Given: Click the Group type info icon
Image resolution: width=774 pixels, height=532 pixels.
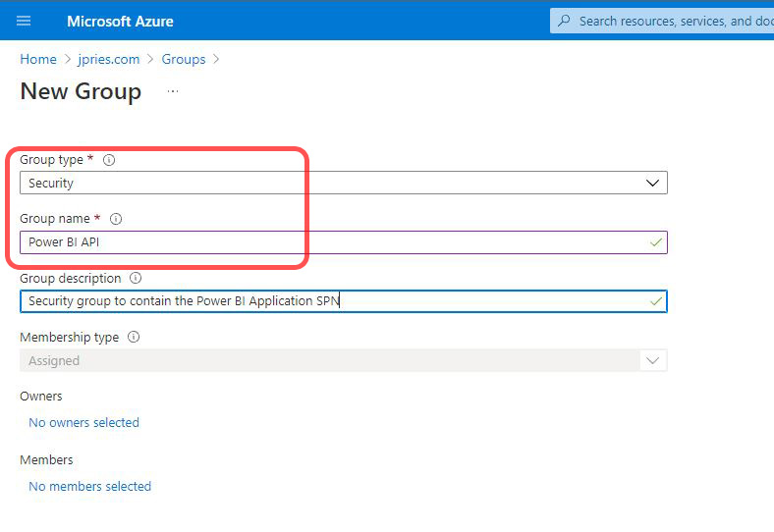Looking at the screenshot, I should (x=109, y=160).
